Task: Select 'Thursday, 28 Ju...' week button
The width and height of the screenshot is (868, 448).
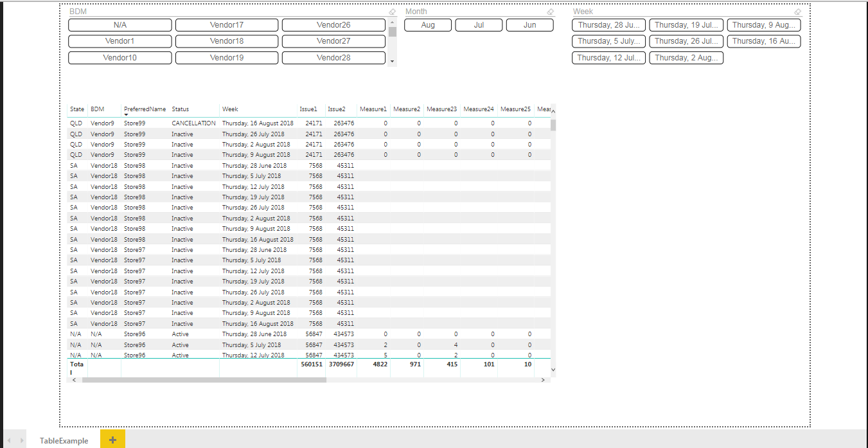Action: [609, 25]
